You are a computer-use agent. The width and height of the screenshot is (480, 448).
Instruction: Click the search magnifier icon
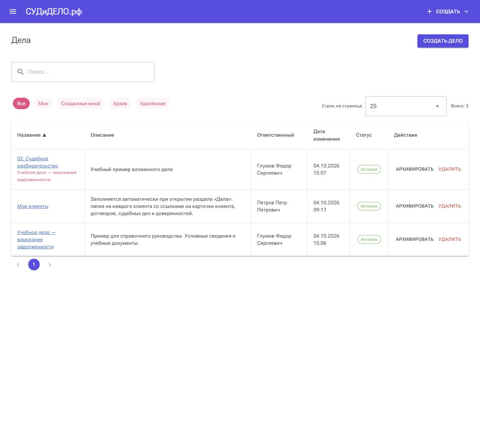click(x=21, y=72)
